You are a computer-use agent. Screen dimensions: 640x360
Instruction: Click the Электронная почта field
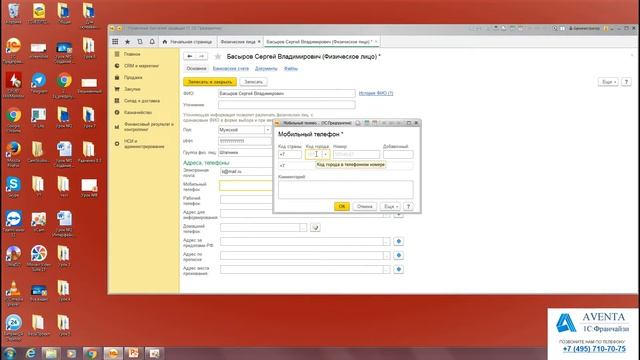click(246, 172)
